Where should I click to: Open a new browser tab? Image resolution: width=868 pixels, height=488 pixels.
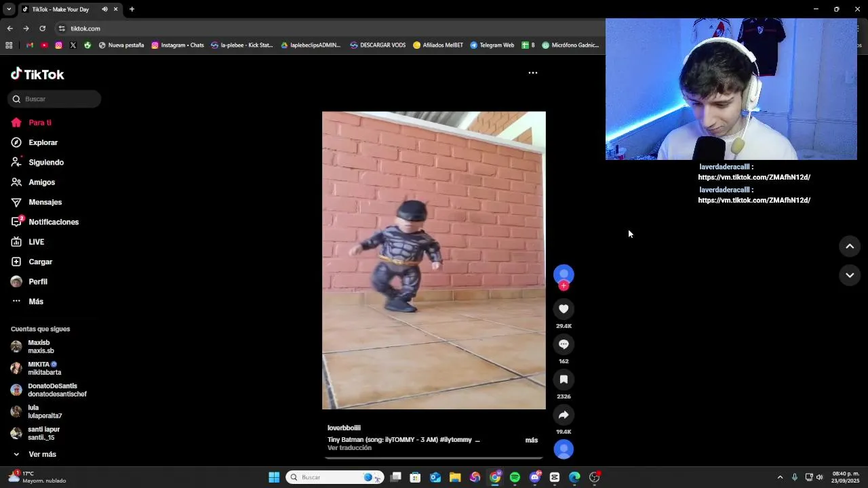pyautogui.click(x=132, y=9)
